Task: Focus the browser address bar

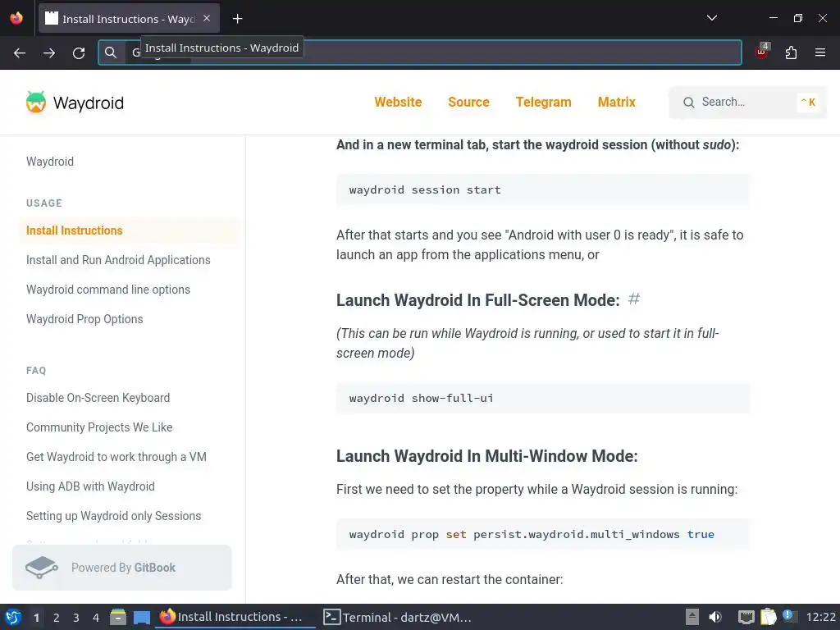Action: coord(420,52)
